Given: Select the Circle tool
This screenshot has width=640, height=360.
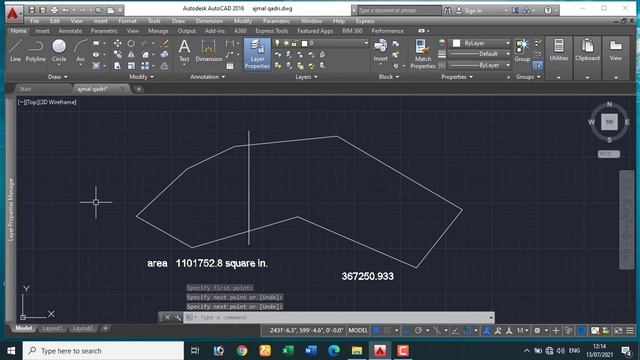Looking at the screenshot, I should [x=59, y=51].
